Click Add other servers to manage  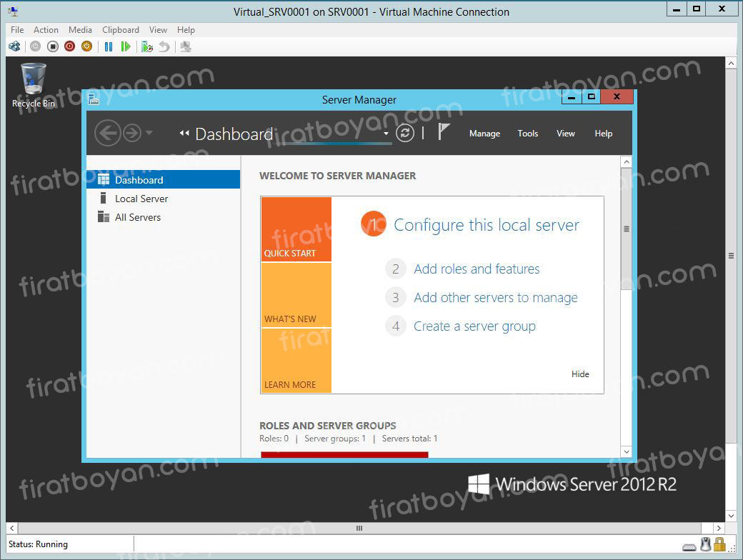pos(496,298)
